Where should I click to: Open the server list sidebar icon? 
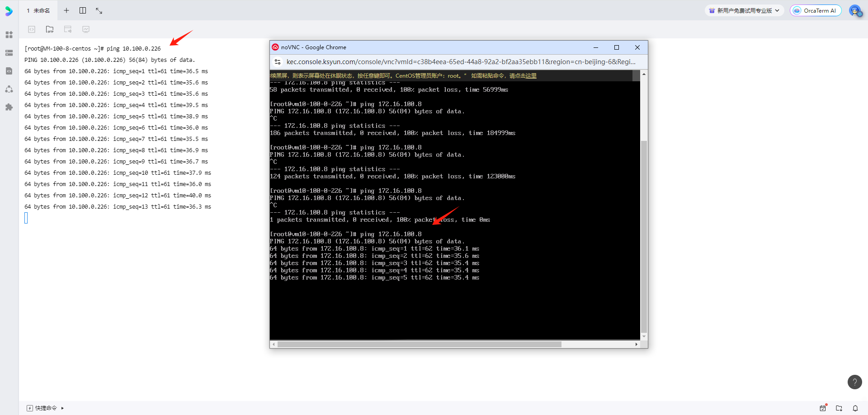(9, 53)
